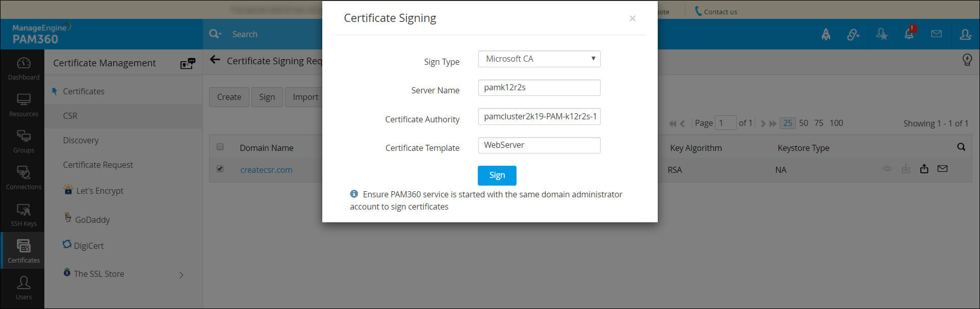
Task: Open the Dashboard from the sidebar
Action: [23, 68]
